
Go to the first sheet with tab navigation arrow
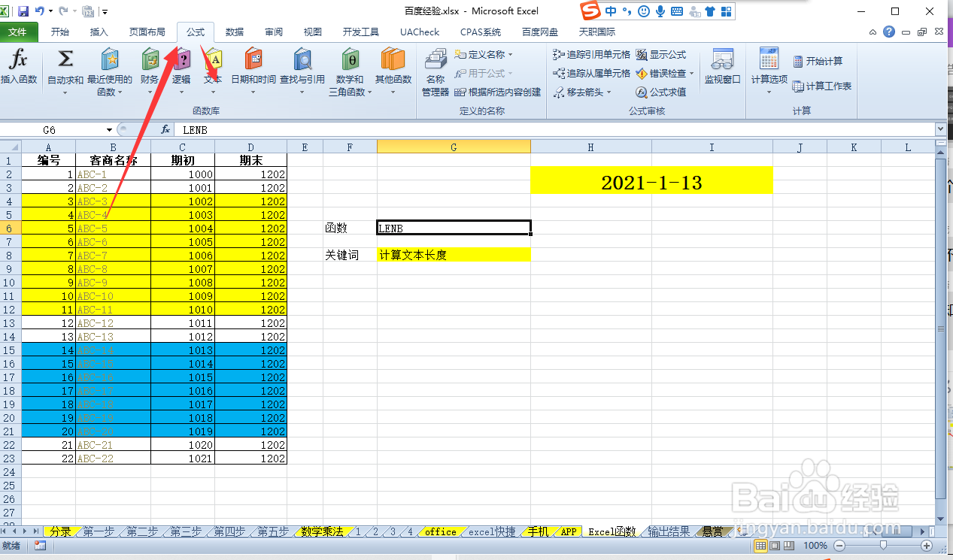pos(5,531)
